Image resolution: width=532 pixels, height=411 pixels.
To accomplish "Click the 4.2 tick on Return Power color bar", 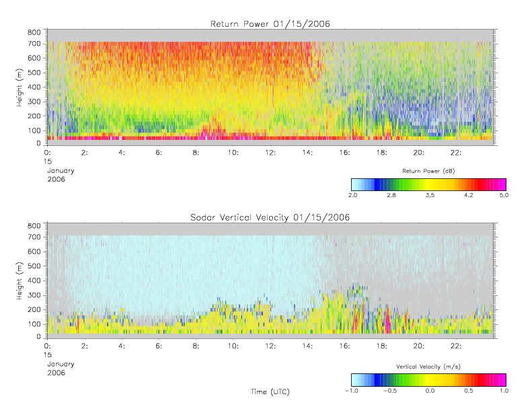I will click(x=469, y=195).
